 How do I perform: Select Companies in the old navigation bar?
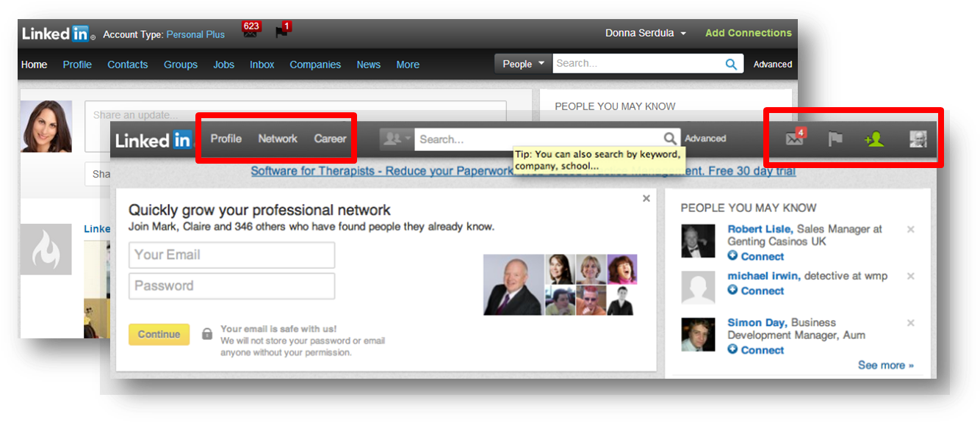[x=315, y=65]
